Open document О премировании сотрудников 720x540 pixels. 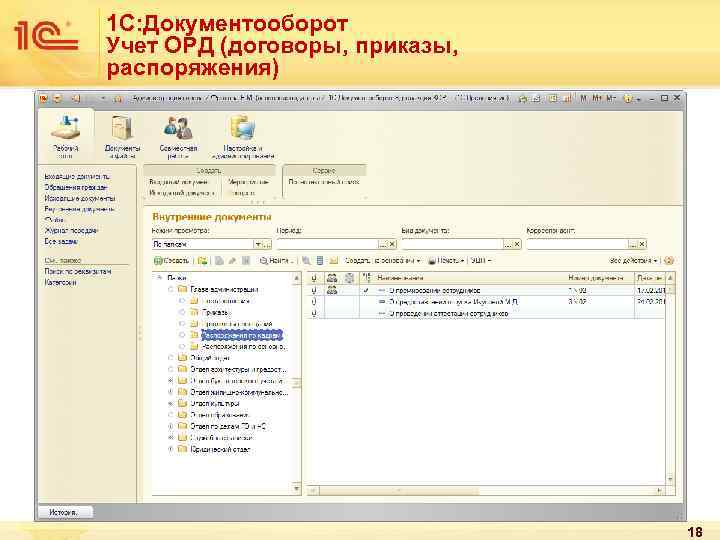(434, 290)
